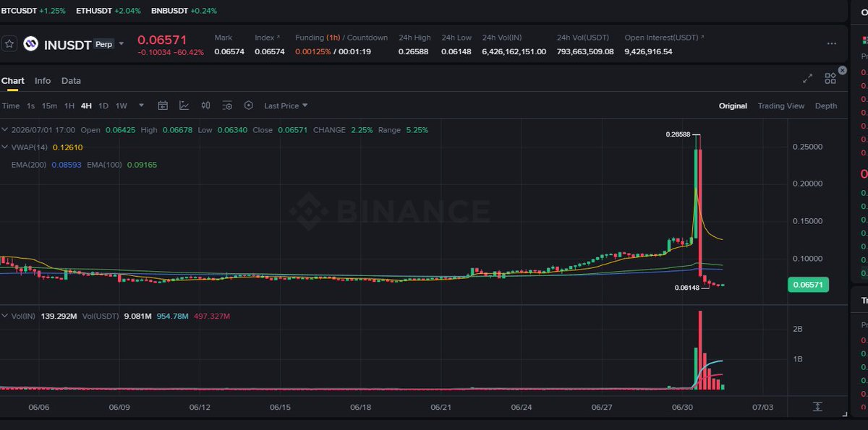Image resolution: width=868 pixels, height=430 pixels.
Task: Click the EMA(200) indicator label
Action: pyautogui.click(x=29, y=165)
